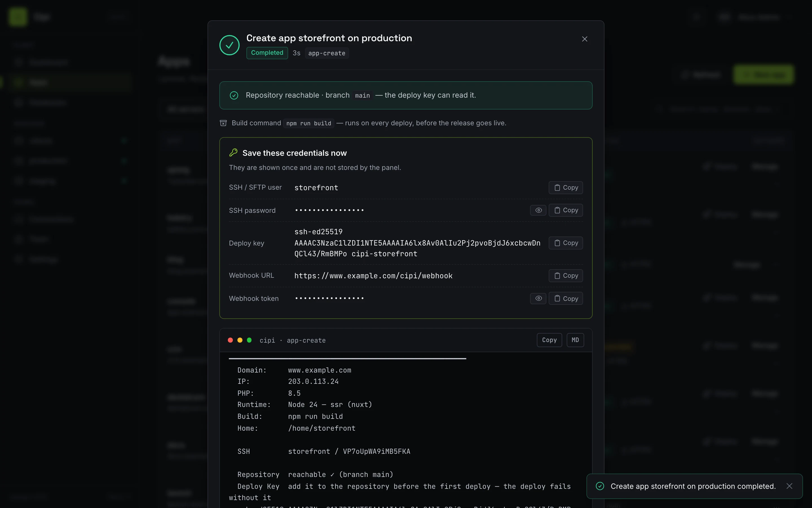Export terminal output via MD button
This screenshot has width=812, height=508.
[x=575, y=340]
